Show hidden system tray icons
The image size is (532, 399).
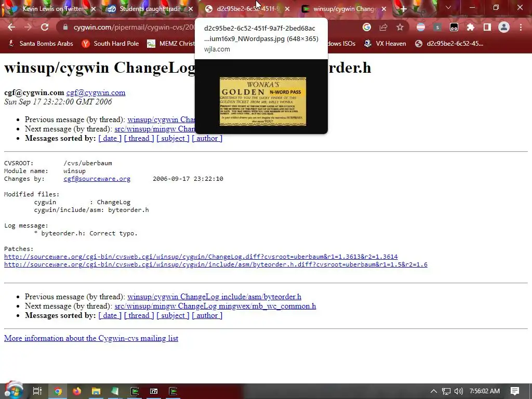(434, 391)
